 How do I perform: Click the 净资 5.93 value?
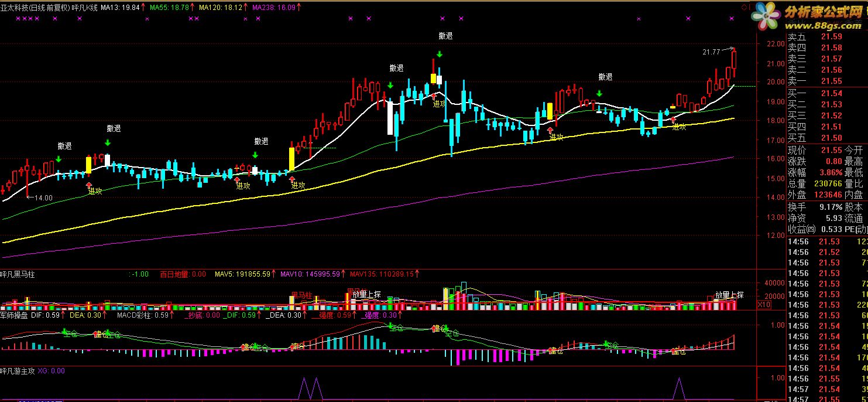[x=833, y=219]
